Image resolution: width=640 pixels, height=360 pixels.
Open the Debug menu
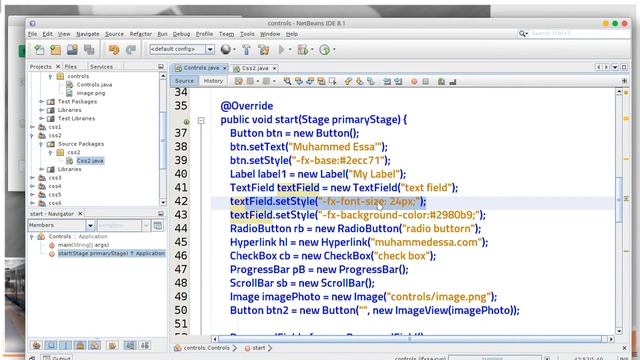pyautogui.click(x=181, y=34)
